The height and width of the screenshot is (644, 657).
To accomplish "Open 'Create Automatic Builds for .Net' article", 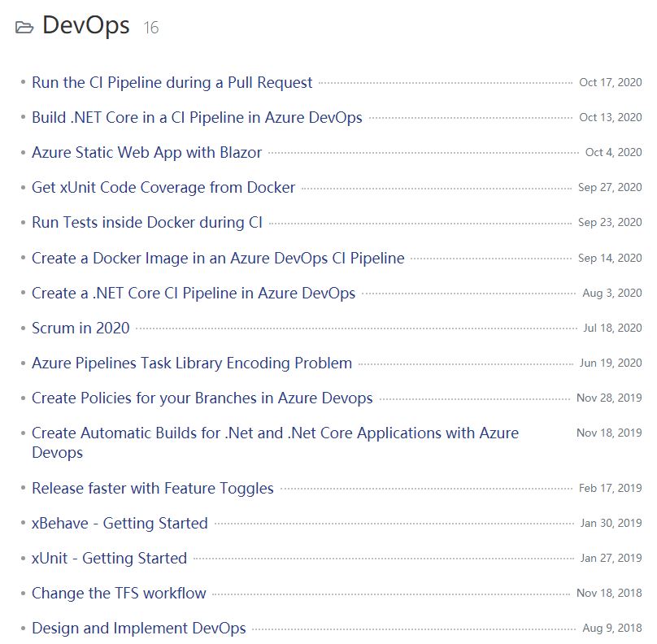I will tap(275, 442).
